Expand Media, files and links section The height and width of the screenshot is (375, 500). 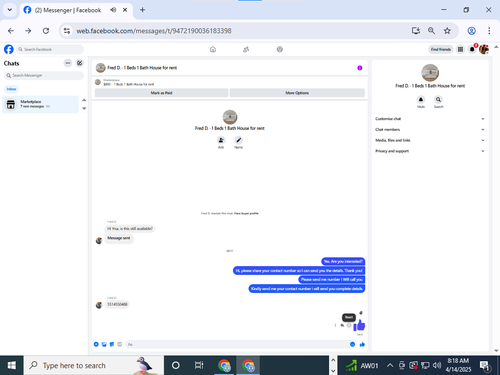(430, 140)
